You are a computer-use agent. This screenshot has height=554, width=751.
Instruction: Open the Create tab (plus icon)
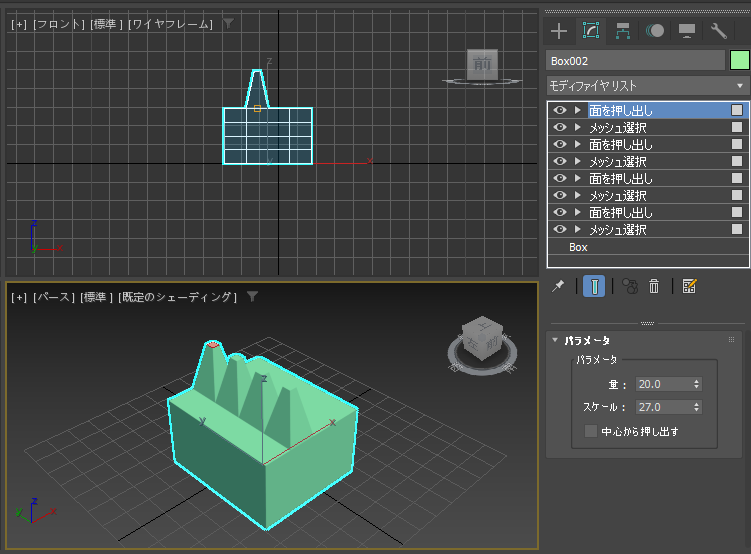click(x=559, y=31)
